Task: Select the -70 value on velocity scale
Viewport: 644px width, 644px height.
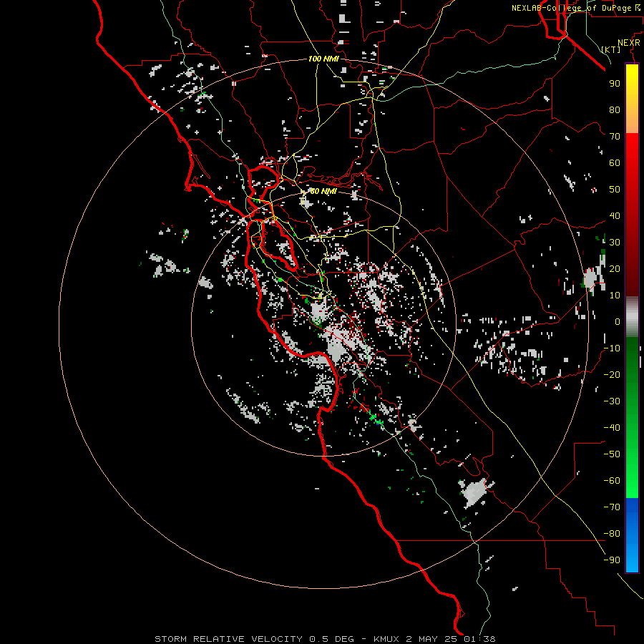Action: point(612,507)
